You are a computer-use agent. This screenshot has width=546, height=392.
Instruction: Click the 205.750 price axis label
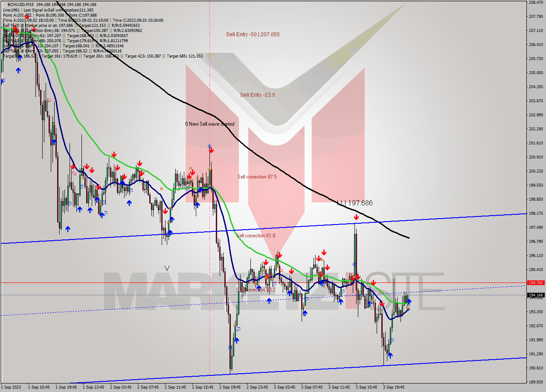pos(535,59)
